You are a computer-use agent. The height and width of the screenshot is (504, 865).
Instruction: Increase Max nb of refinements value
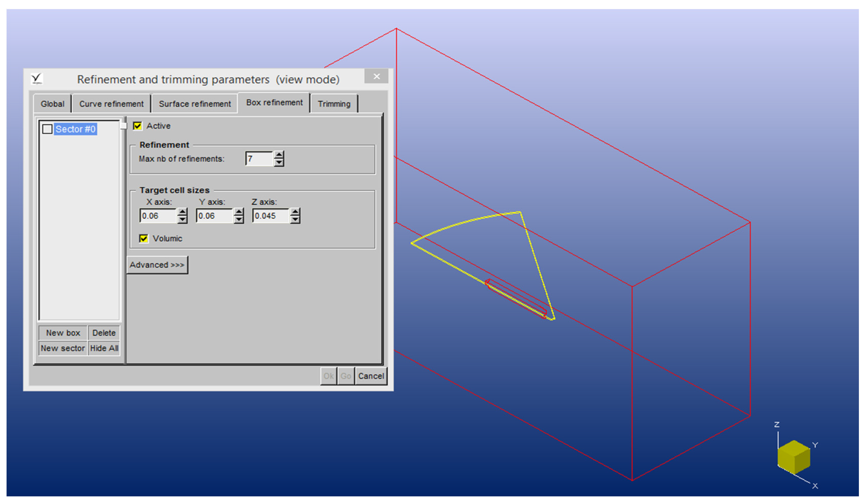(x=279, y=155)
